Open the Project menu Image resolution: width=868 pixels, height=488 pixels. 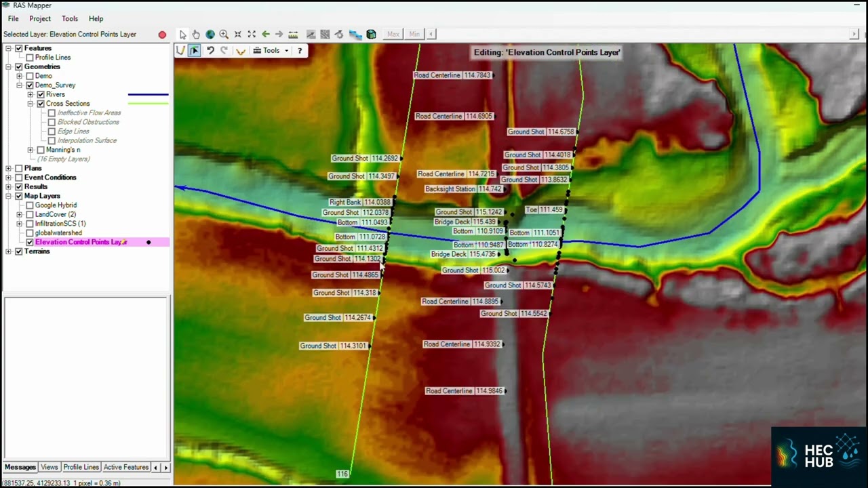(40, 19)
